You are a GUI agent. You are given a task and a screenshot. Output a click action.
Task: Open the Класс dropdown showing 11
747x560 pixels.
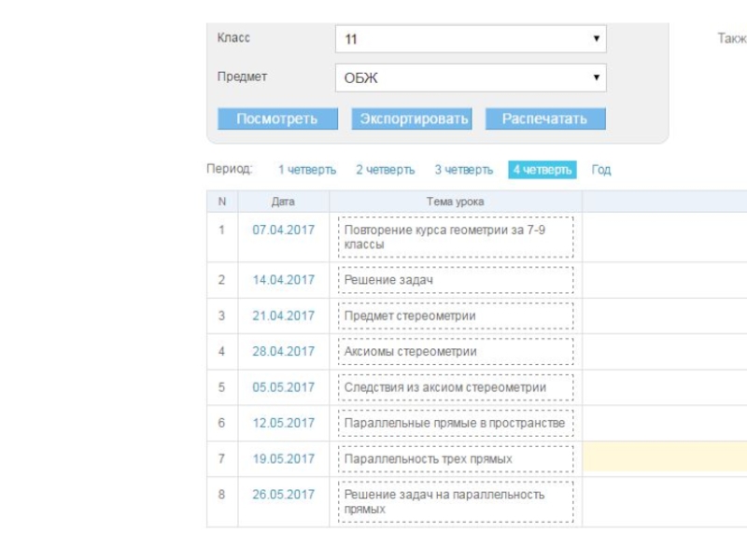pyautogui.click(x=470, y=39)
